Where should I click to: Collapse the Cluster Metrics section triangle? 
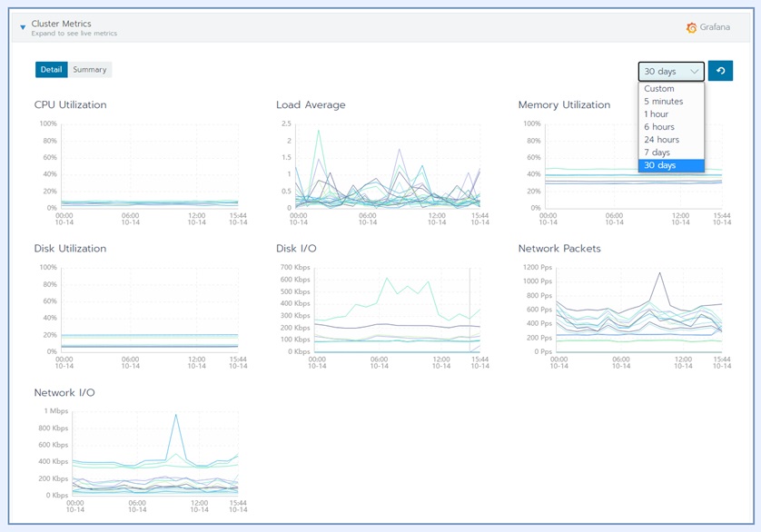click(23, 27)
